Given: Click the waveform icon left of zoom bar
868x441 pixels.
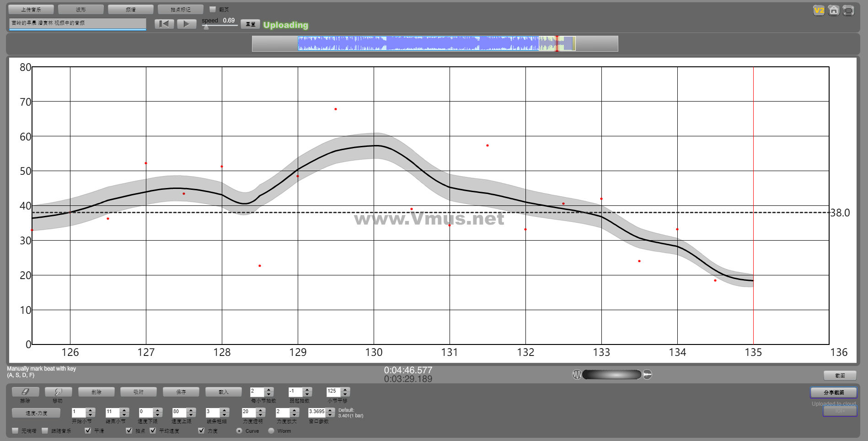Looking at the screenshot, I should point(577,375).
